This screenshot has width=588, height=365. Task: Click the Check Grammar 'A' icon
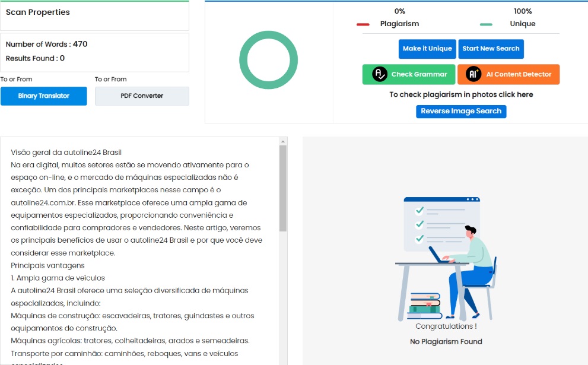pos(379,74)
